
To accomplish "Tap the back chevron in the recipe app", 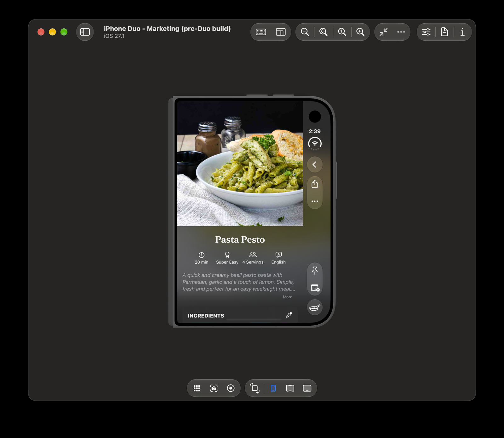I will pyautogui.click(x=315, y=165).
